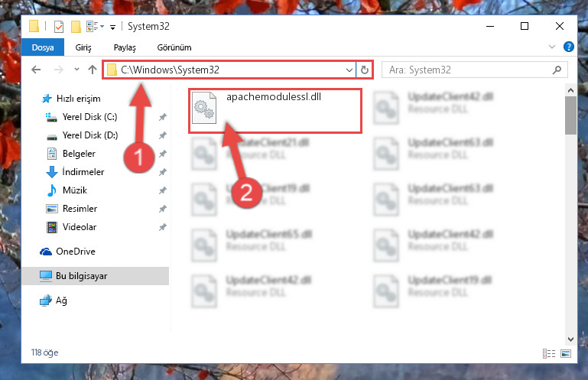Toggle pin next to Yerel Disk (C:)
The image size is (588, 380).
pyautogui.click(x=162, y=117)
